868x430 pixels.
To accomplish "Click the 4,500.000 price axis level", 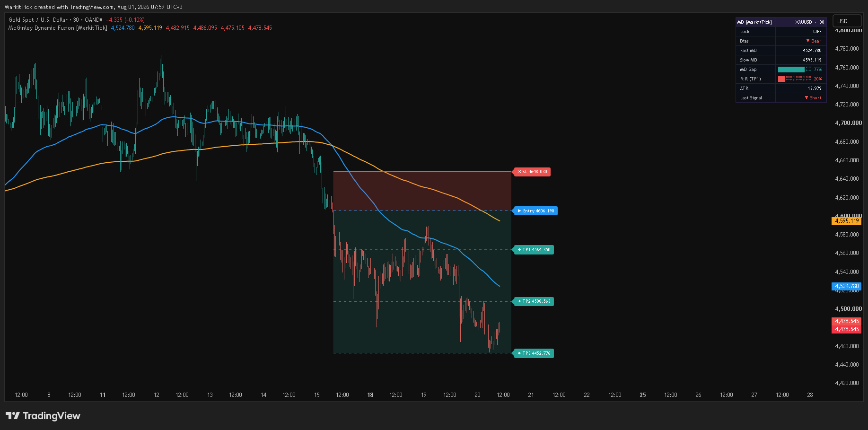I will point(848,309).
